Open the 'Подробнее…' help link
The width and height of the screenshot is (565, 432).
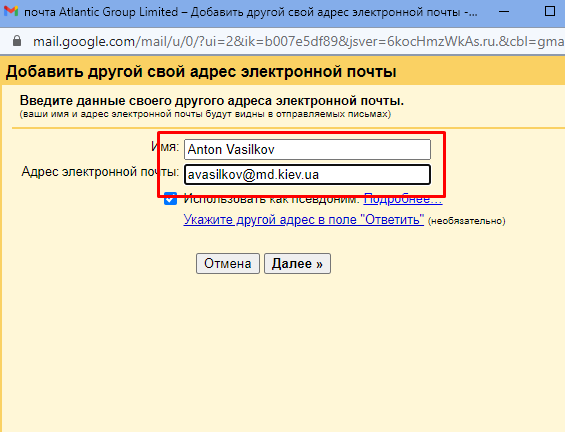point(403,199)
